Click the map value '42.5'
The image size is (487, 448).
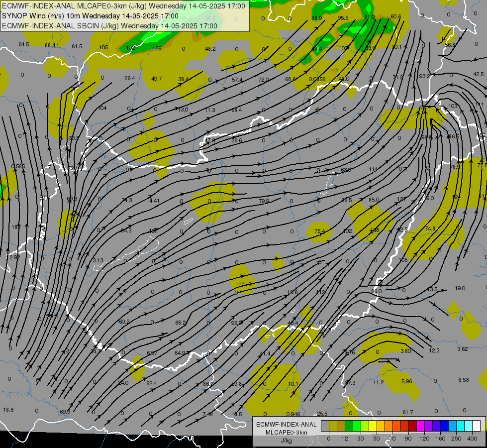pos(479,74)
